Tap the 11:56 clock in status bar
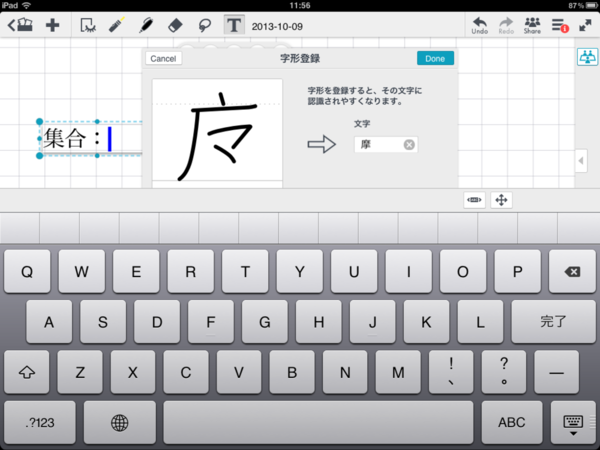 tap(300, 5)
